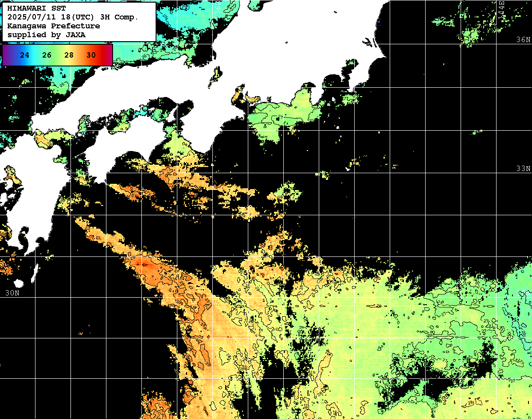The height and width of the screenshot is (419, 532).
Task: Click the "33N" latitude label
Action: pyautogui.click(x=523, y=169)
